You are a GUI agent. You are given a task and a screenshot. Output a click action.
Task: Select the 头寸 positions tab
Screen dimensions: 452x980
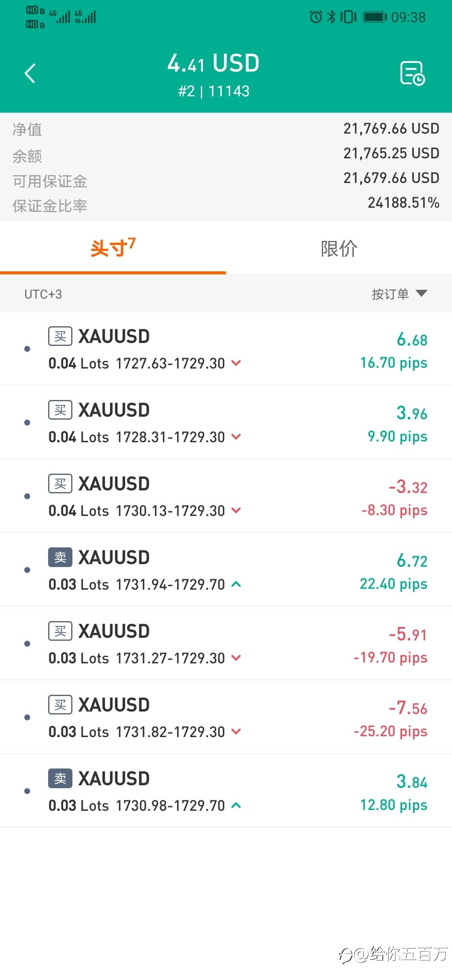[113, 248]
